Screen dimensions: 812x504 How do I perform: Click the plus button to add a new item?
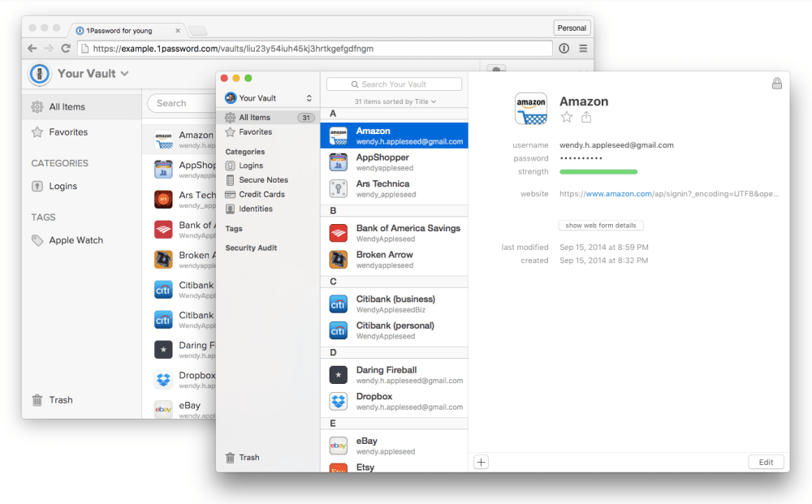pos(481,461)
